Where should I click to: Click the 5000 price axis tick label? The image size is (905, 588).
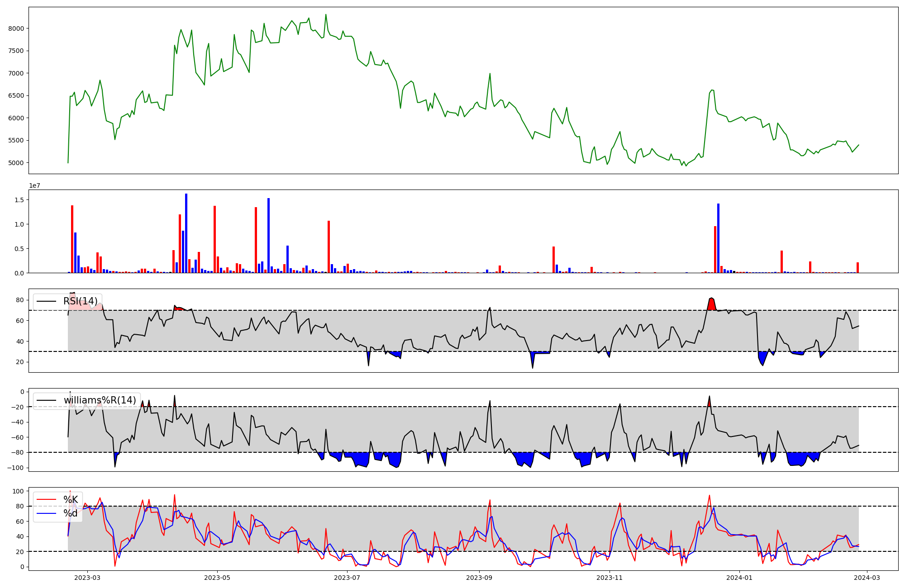click(16, 163)
